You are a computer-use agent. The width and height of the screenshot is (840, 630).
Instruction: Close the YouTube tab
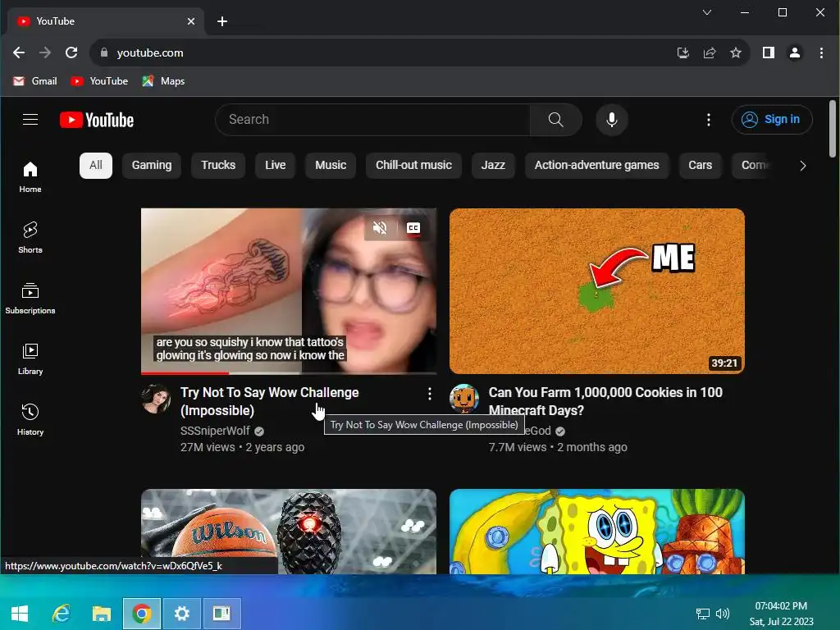pyautogui.click(x=190, y=21)
